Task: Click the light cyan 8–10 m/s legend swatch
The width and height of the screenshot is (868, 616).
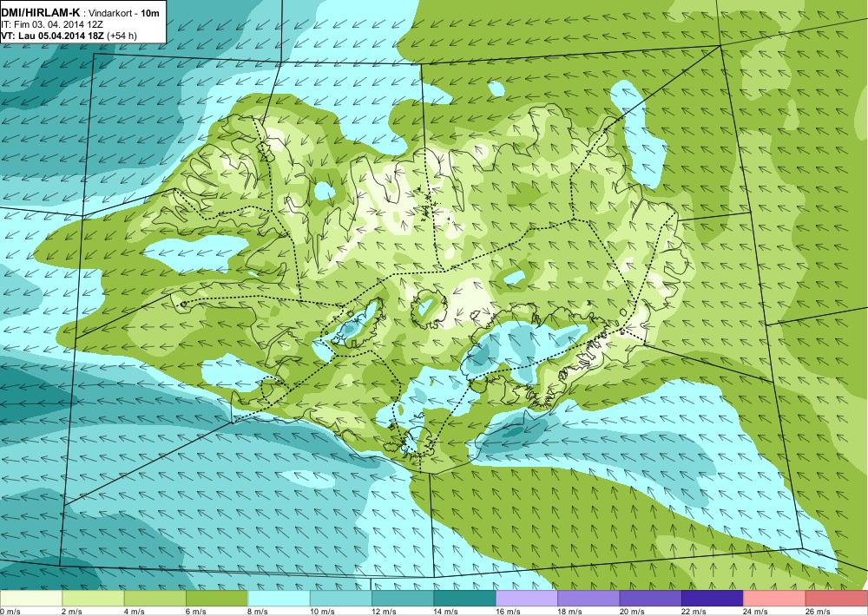Action: pyautogui.click(x=279, y=599)
